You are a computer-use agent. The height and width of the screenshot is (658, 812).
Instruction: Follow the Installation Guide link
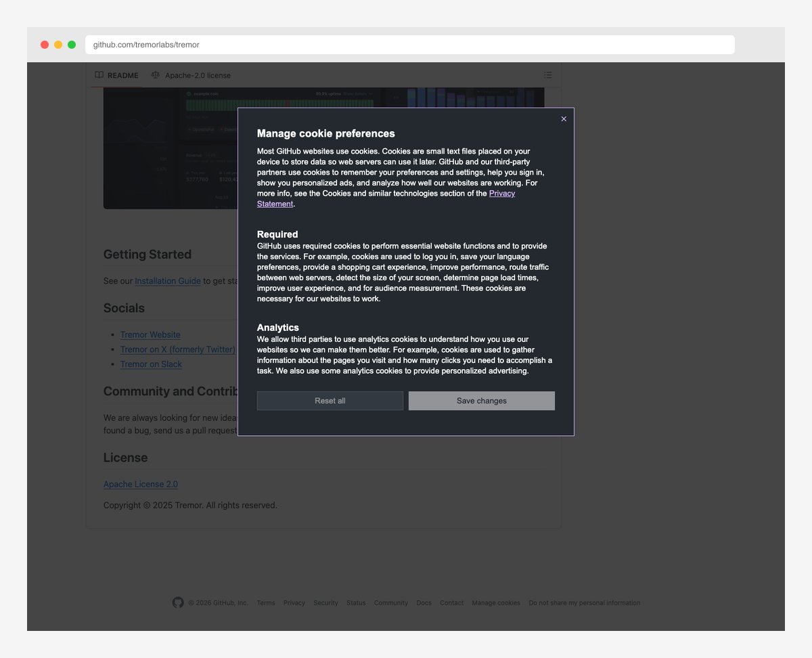click(167, 281)
